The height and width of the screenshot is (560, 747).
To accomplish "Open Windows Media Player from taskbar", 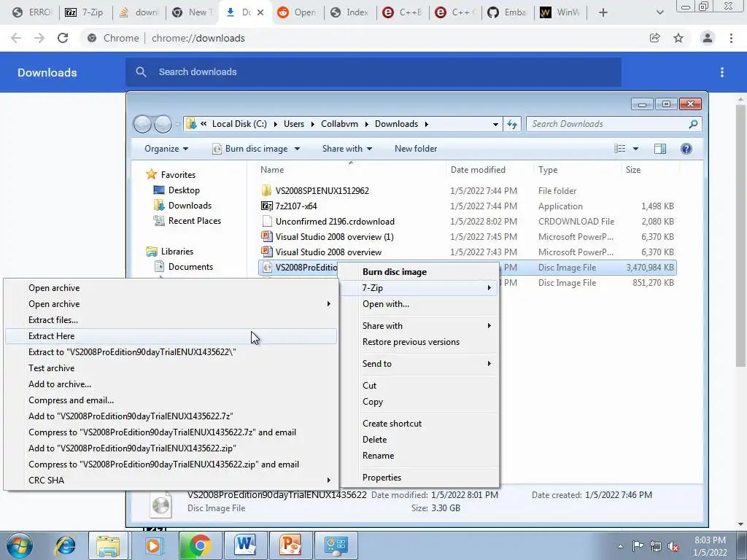I will (153, 545).
